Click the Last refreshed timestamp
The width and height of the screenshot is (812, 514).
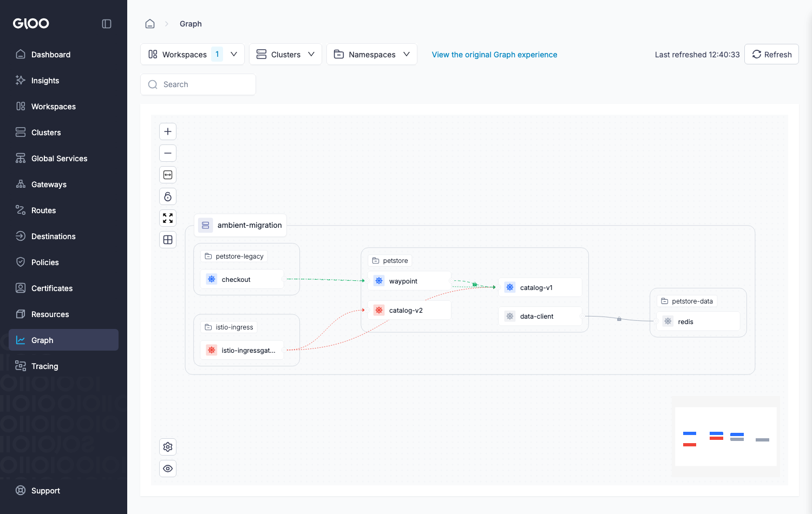point(697,55)
